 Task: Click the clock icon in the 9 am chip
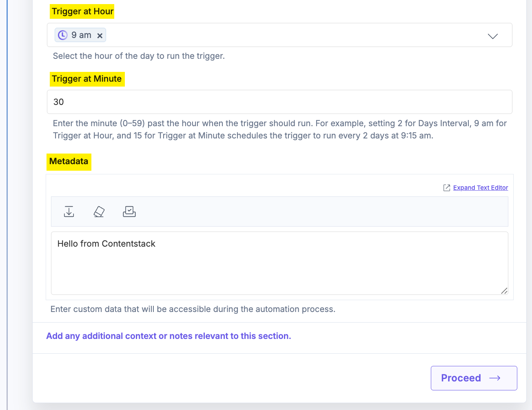[62, 35]
